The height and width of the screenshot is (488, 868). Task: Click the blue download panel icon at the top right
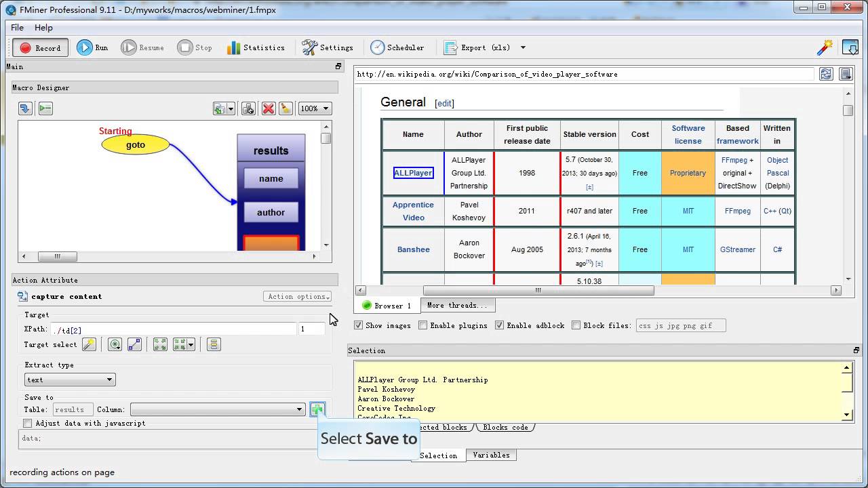click(x=850, y=47)
